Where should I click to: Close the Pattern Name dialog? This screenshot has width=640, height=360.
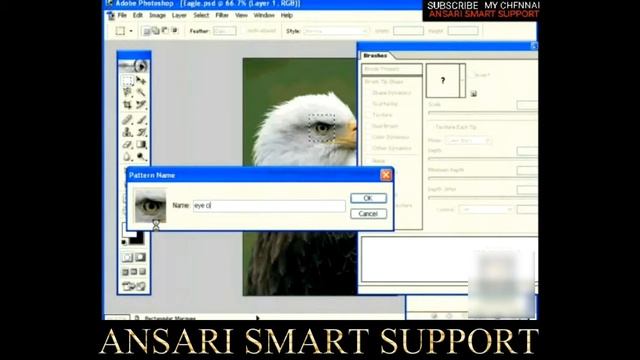[386, 175]
